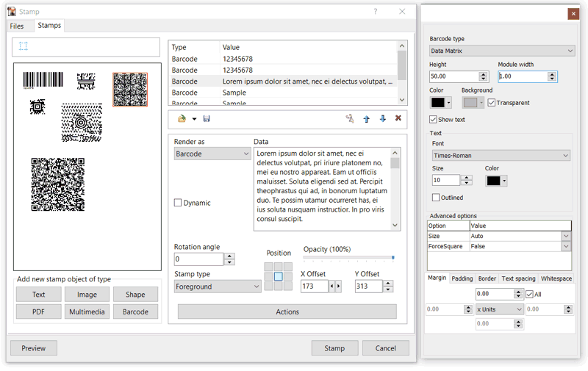This screenshot has width=588, height=371.
Task: Click the Stamp button
Action: [x=334, y=348]
